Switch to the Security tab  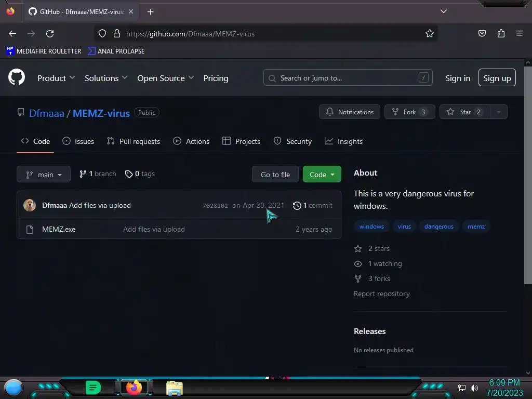tap(292, 141)
